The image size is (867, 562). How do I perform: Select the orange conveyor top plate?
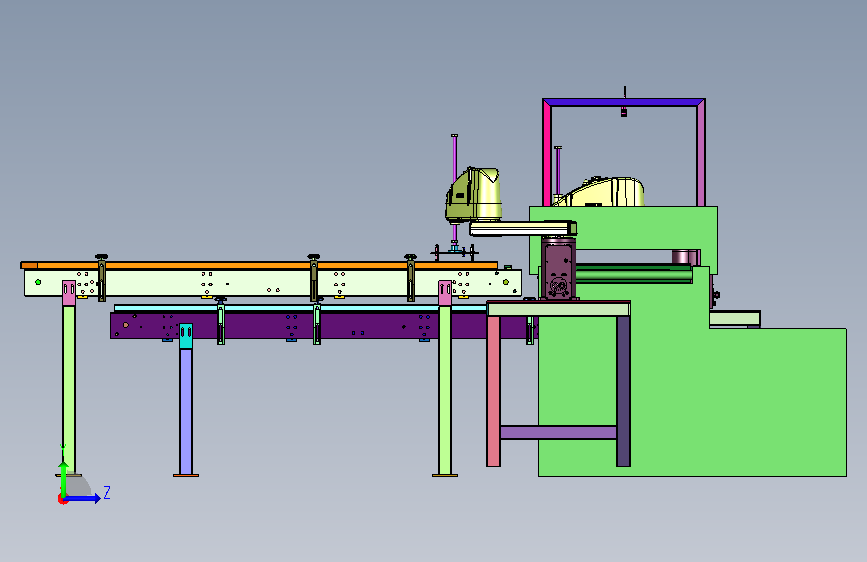tap(259, 266)
